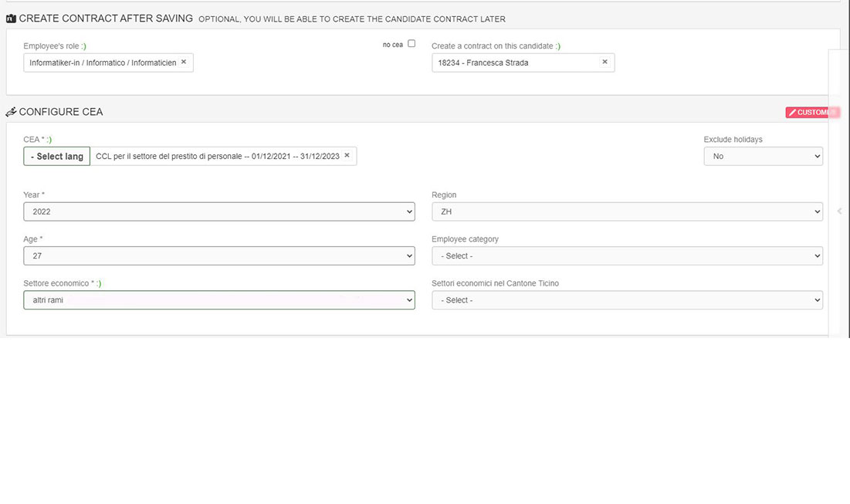This screenshot has height=504, width=850.
Task: Click the red Custom button
Action: point(812,112)
